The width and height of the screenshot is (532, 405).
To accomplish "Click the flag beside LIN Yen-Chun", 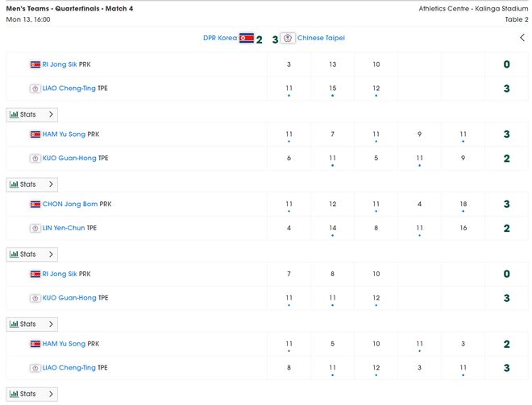I will click(x=35, y=229).
